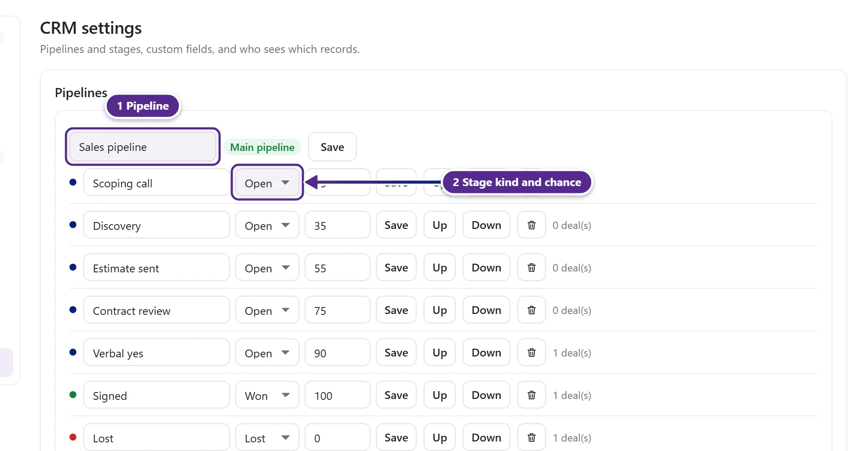Click the green dot beside Signed
Viewport: 868px width, 451px height.
coord(73,395)
